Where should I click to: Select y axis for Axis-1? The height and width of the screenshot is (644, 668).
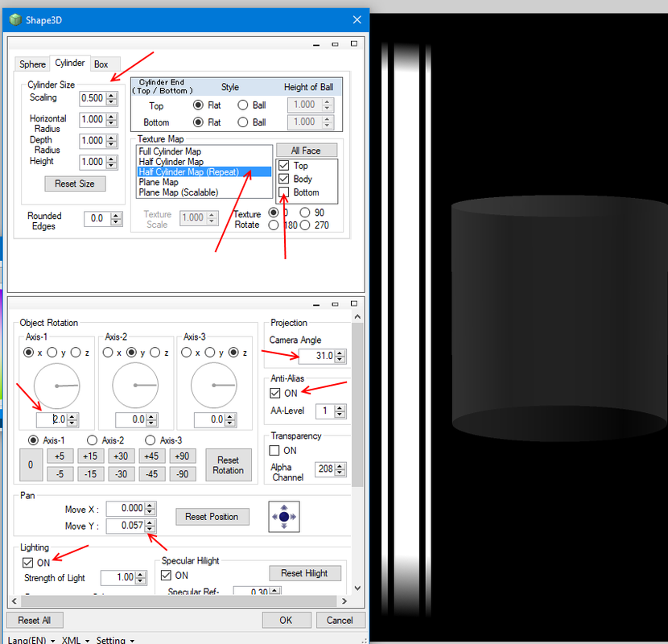click(x=52, y=353)
